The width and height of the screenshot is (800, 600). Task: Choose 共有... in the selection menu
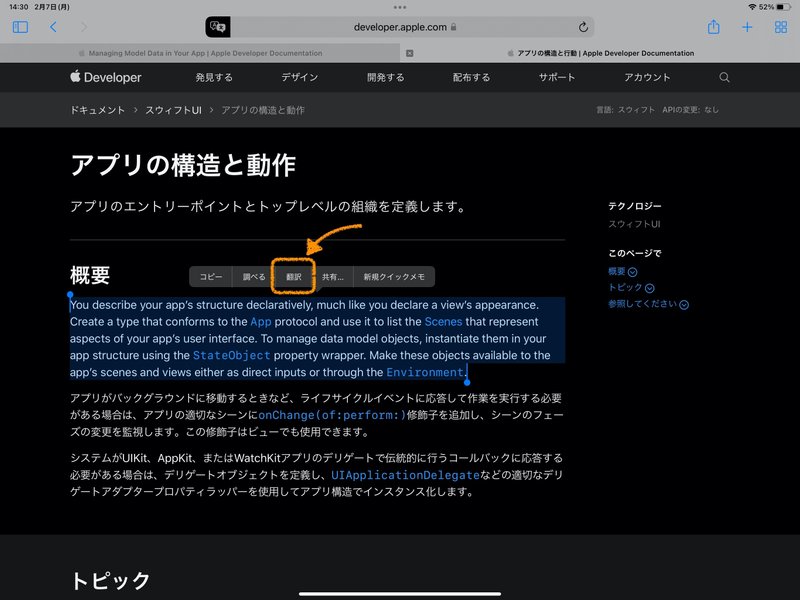333,277
